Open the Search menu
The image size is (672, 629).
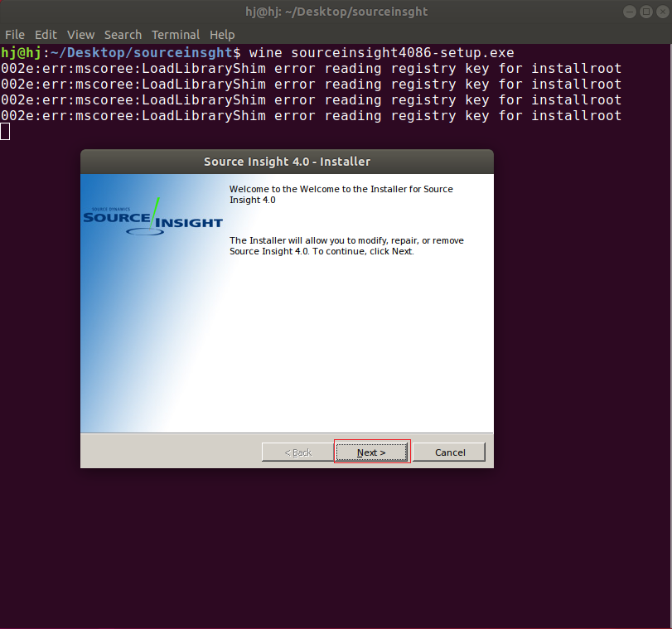point(123,35)
